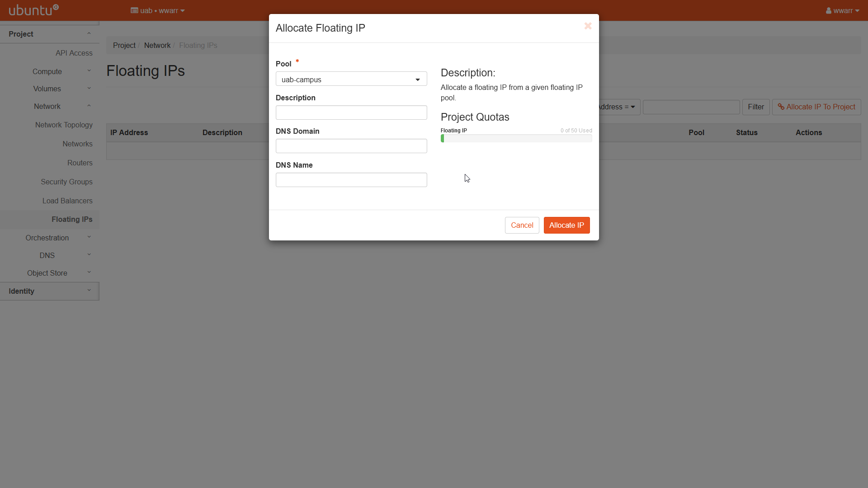Open the Pool dropdown showing uab-campus

click(x=351, y=79)
